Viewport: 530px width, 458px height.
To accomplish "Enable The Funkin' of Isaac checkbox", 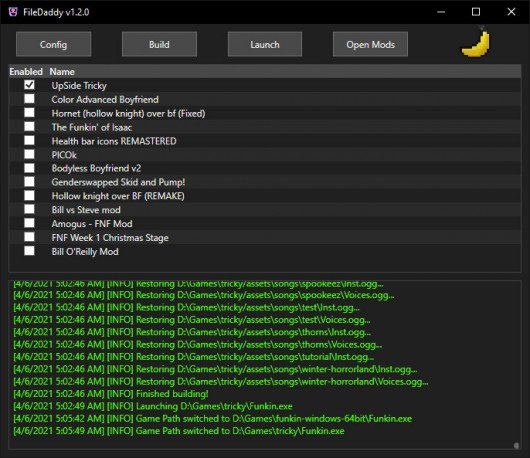I will tap(29, 126).
